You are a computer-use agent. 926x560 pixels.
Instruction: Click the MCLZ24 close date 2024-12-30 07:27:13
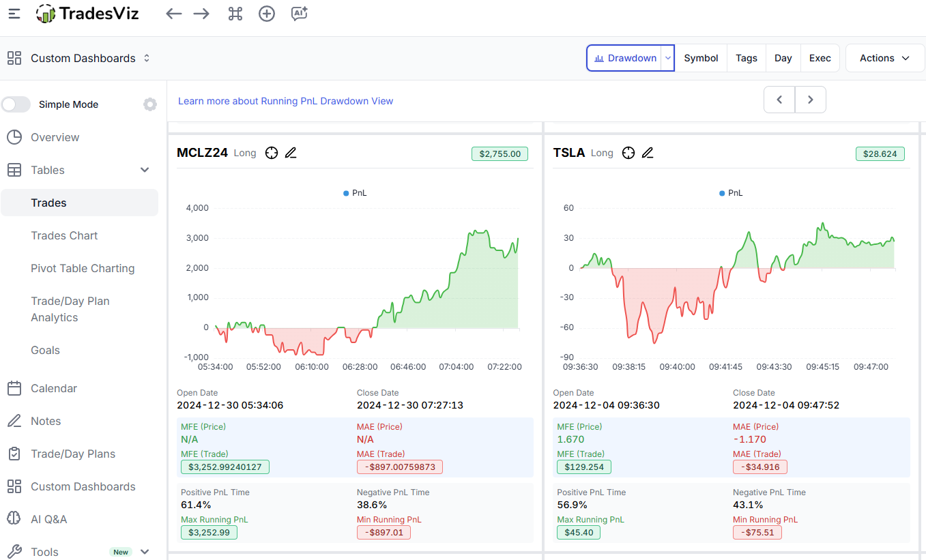410,405
